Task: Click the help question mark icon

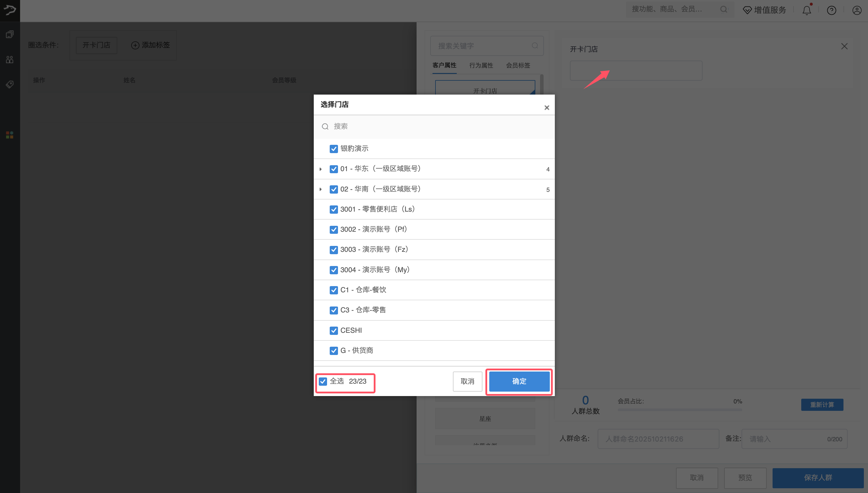Action: pos(832,10)
